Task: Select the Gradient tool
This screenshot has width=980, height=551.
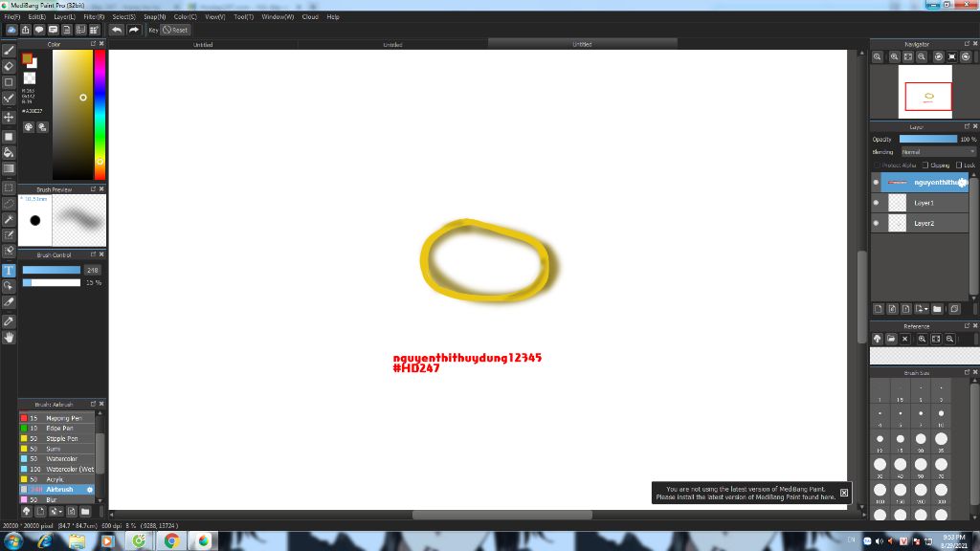Action: pyautogui.click(x=9, y=168)
